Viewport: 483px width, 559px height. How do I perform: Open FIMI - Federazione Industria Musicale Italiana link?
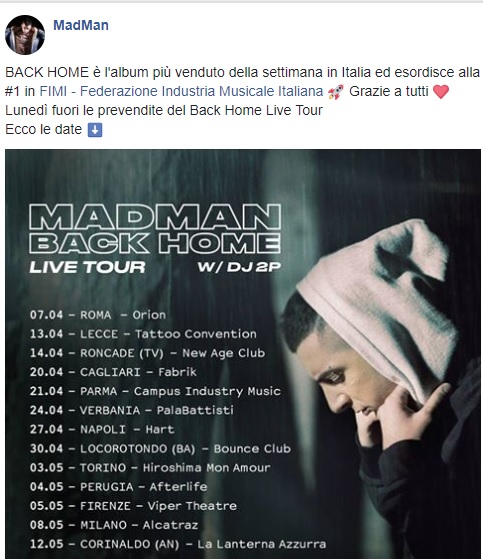181,91
